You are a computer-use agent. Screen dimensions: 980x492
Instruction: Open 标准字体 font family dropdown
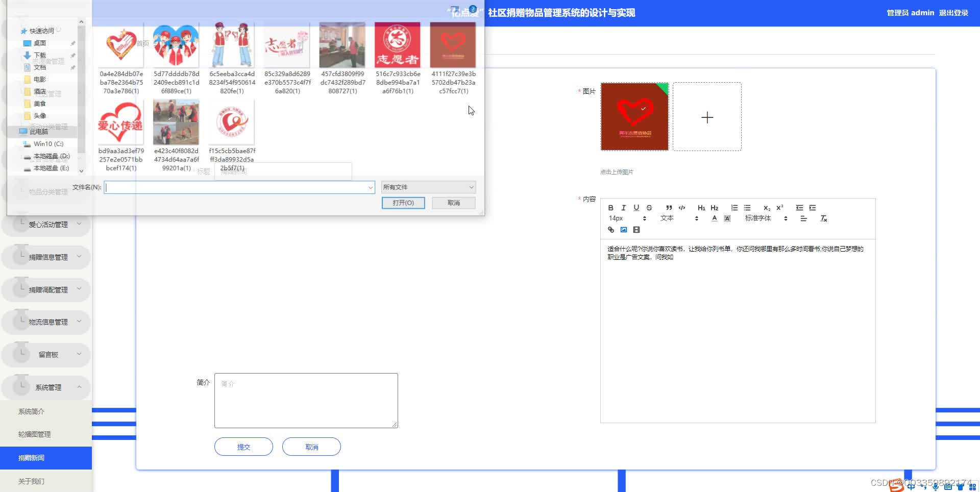click(x=766, y=218)
